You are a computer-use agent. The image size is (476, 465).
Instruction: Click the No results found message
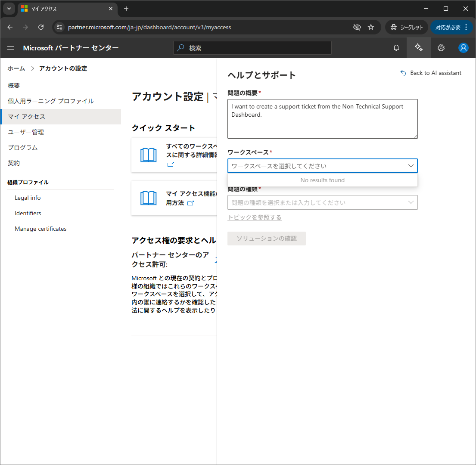click(322, 180)
